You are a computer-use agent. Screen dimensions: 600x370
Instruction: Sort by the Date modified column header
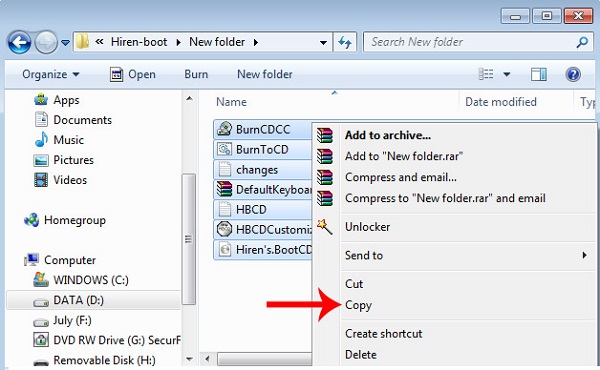tap(501, 102)
